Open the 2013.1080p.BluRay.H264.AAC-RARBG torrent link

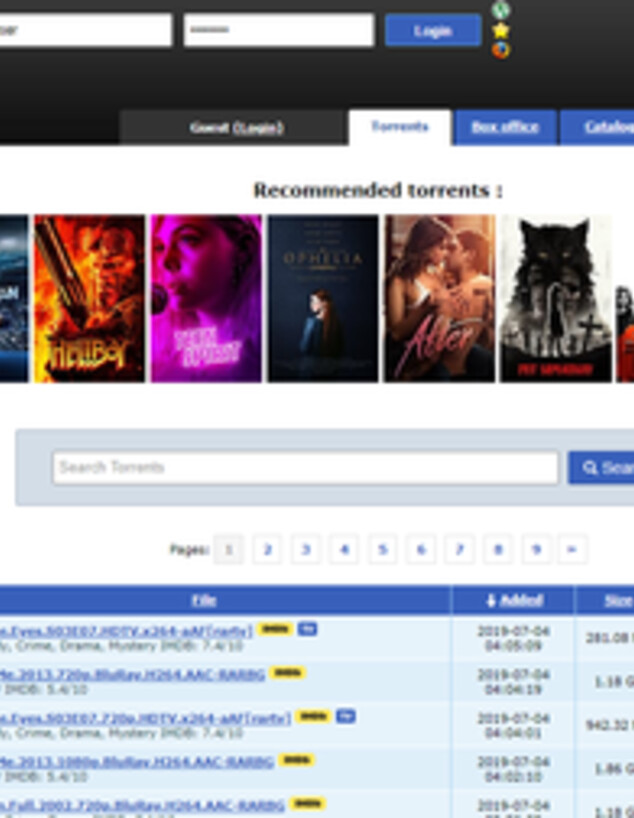click(137, 762)
